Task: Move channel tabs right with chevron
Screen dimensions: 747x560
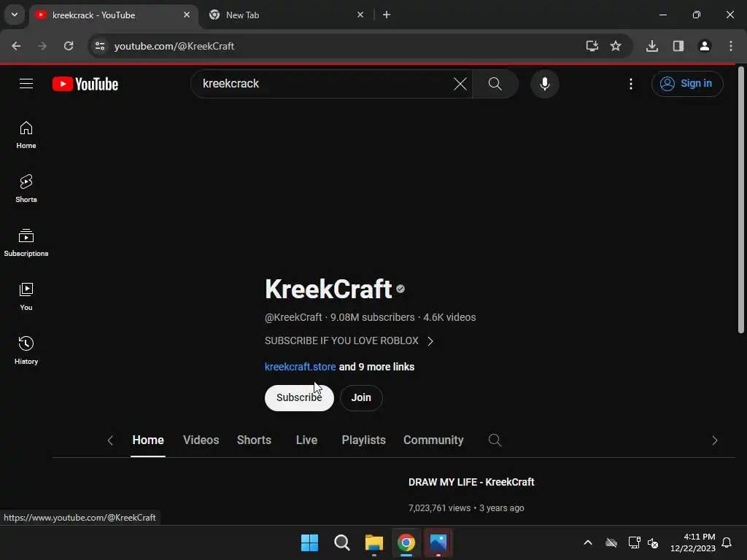Action: pyautogui.click(x=714, y=440)
